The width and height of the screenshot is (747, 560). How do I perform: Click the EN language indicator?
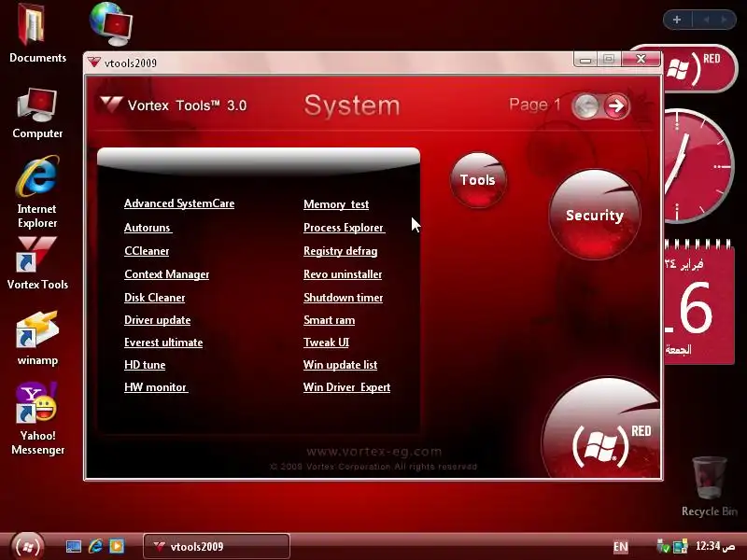[x=620, y=546]
